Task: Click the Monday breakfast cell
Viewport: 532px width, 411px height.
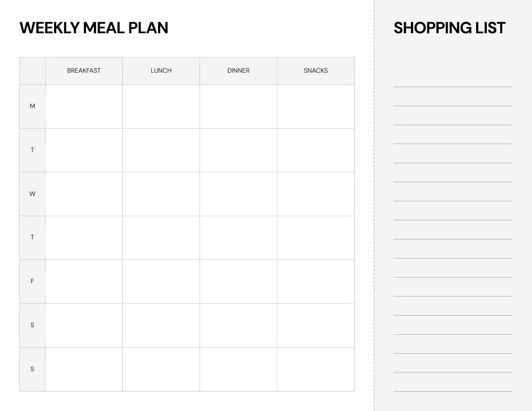Action: click(84, 106)
